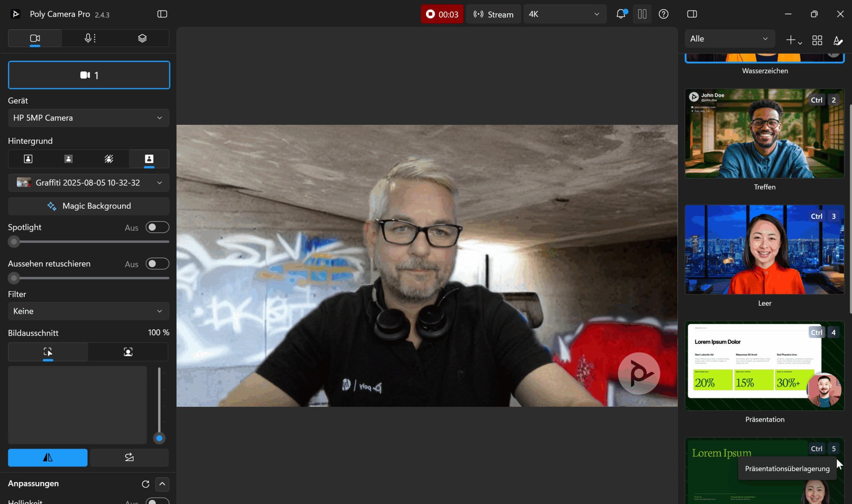
Task: Toggle the left sidebar panel icon
Action: click(x=162, y=14)
